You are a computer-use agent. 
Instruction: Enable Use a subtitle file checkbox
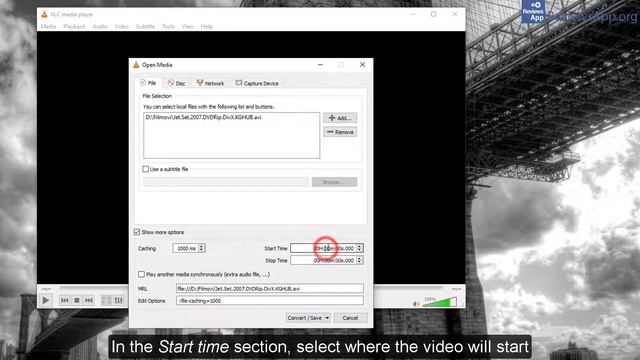click(145, 169)
